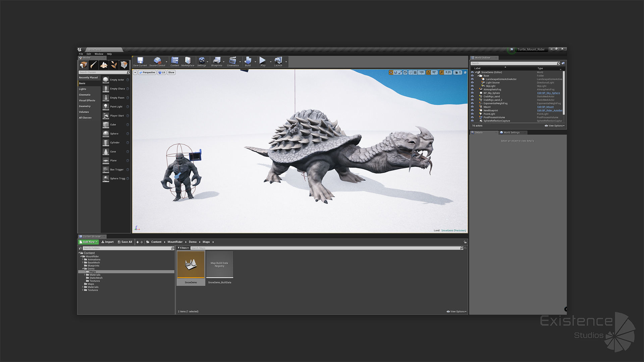Viewport: 644px width, 362px height.
Task: Click the Save Current toolbar icon
Action: [140, 61]
